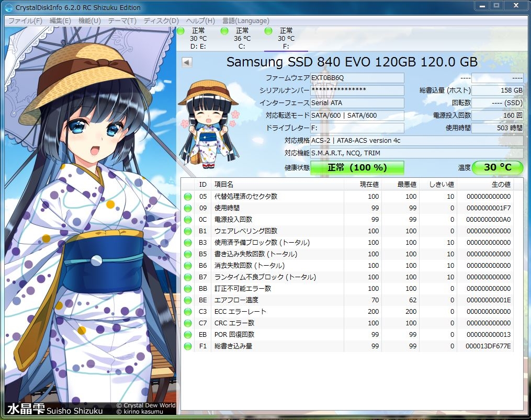Click the S.M.A.R.T., NCQ, TRIM features field
531x420 pixels.
(416, 153)
